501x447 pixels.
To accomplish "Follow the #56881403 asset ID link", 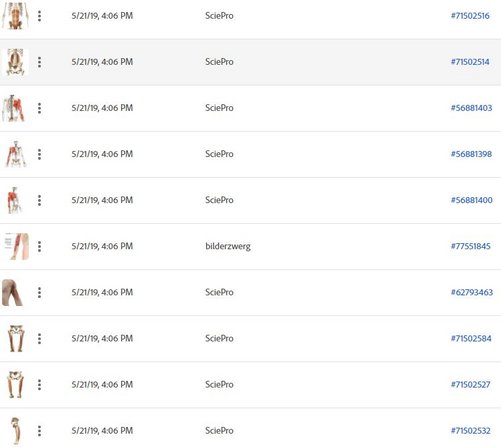I will [471, 108].
